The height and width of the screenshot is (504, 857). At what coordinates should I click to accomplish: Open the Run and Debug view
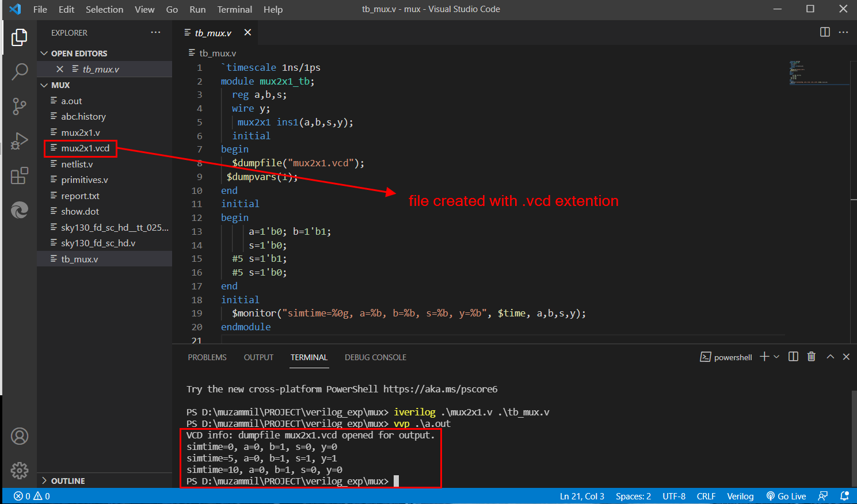click(x=20, y=141)
